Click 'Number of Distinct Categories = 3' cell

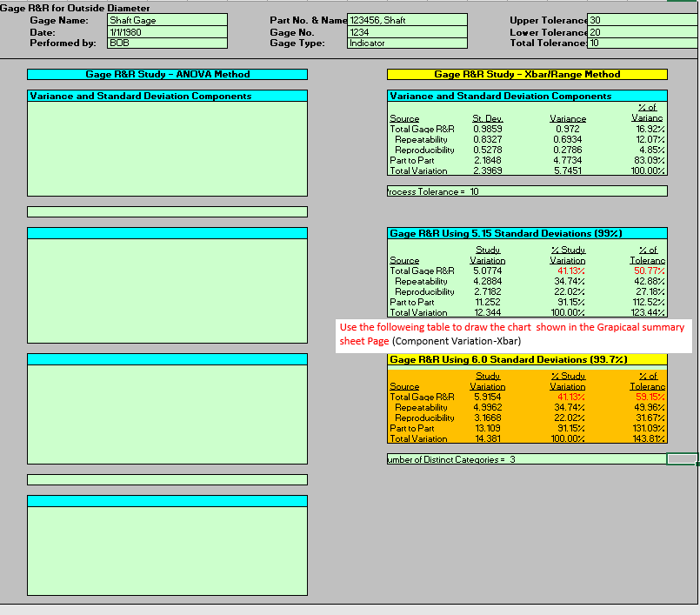pos(527,459)
